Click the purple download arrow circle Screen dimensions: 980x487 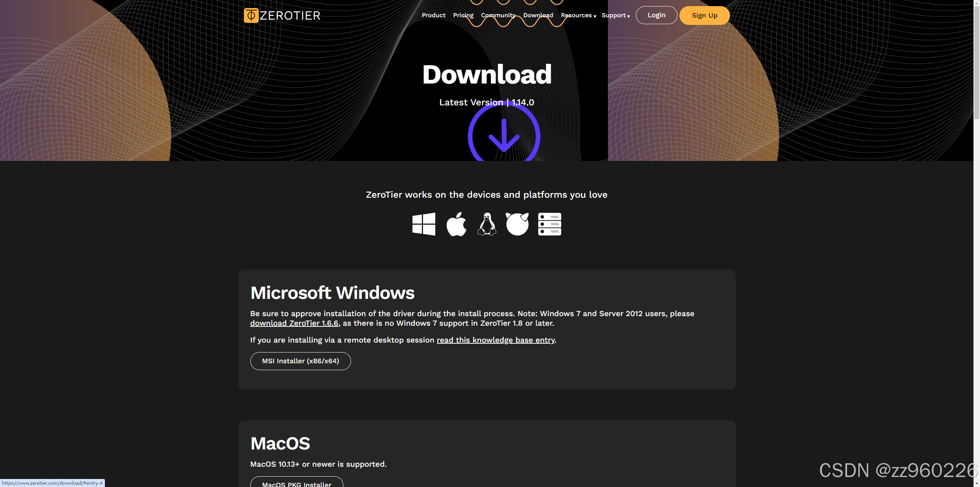pyautogui.click(x=504, y=136)
